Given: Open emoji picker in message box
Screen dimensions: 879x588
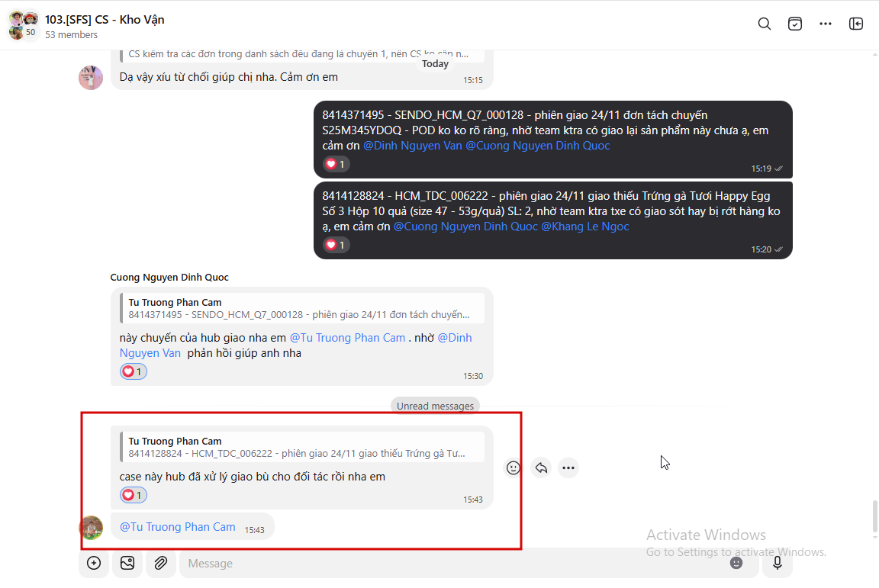Looking at the screenshot, I should coord(736,563).
